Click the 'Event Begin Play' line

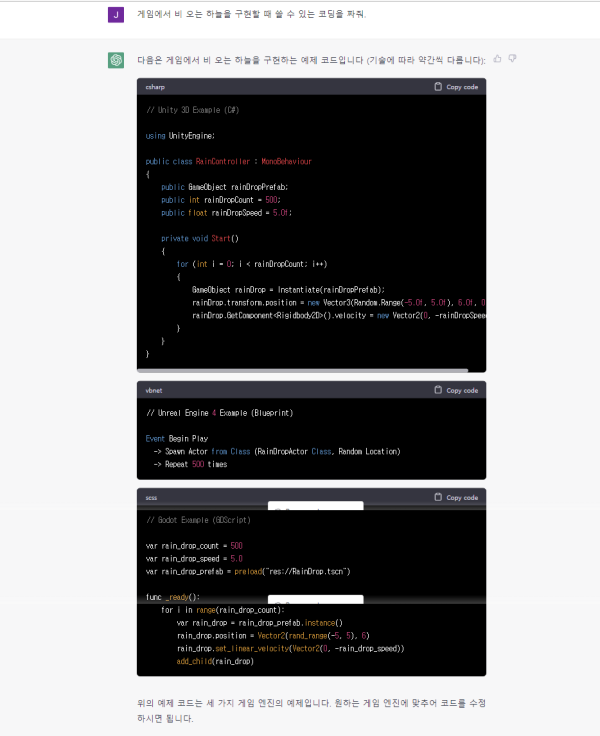click(x=177, y=438)
